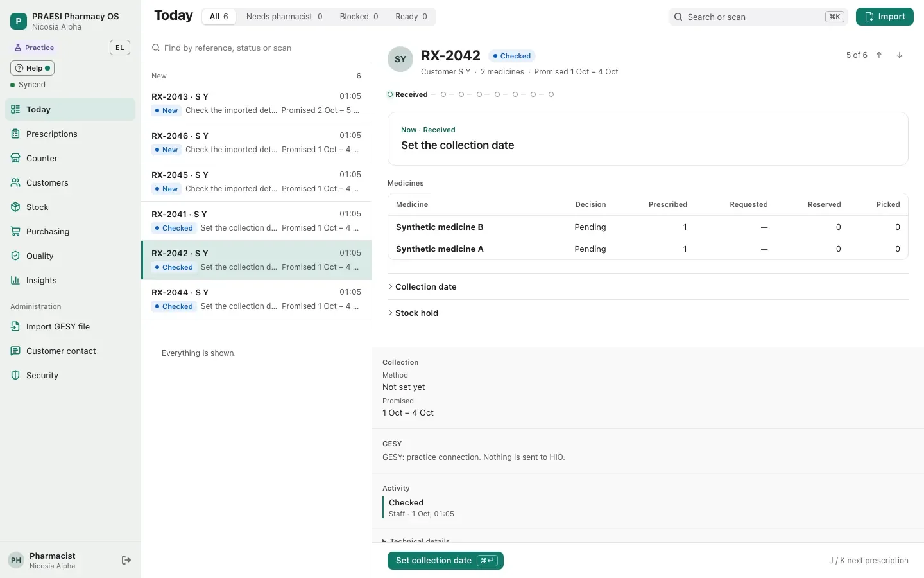Open the Today sidebar icon

15,110
